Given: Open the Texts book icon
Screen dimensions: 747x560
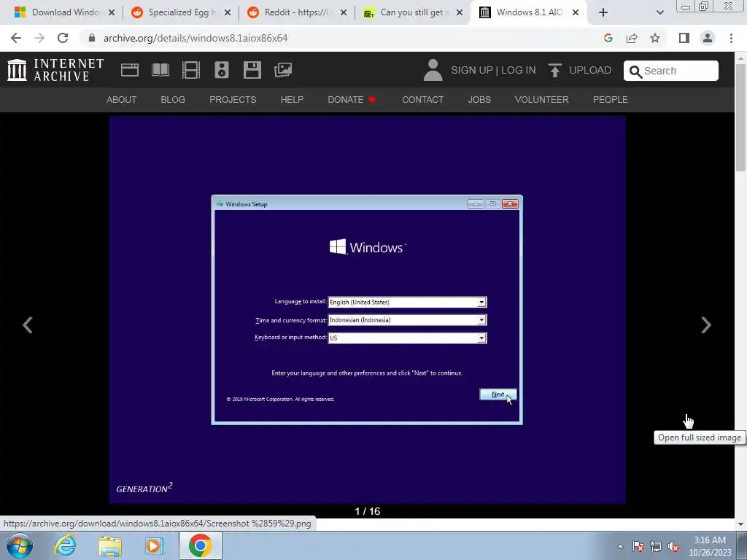Looking at the screenshot, I should (160, 70).
